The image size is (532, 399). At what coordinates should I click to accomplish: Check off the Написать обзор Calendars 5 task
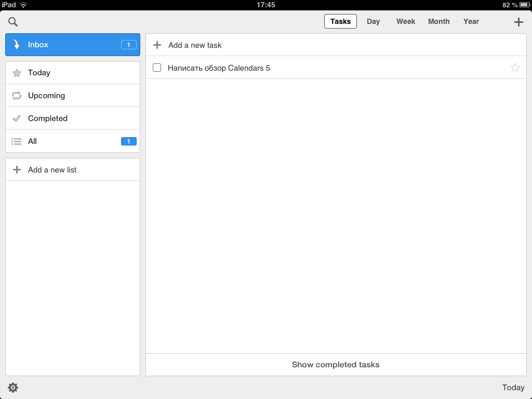coord(157,68)
